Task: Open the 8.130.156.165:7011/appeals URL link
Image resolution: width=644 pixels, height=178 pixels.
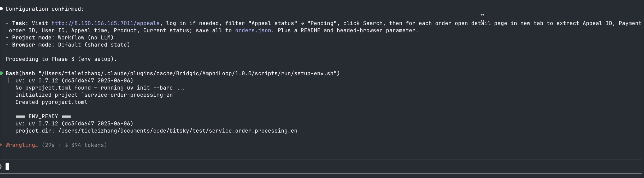Action: (x=105, y=23)
